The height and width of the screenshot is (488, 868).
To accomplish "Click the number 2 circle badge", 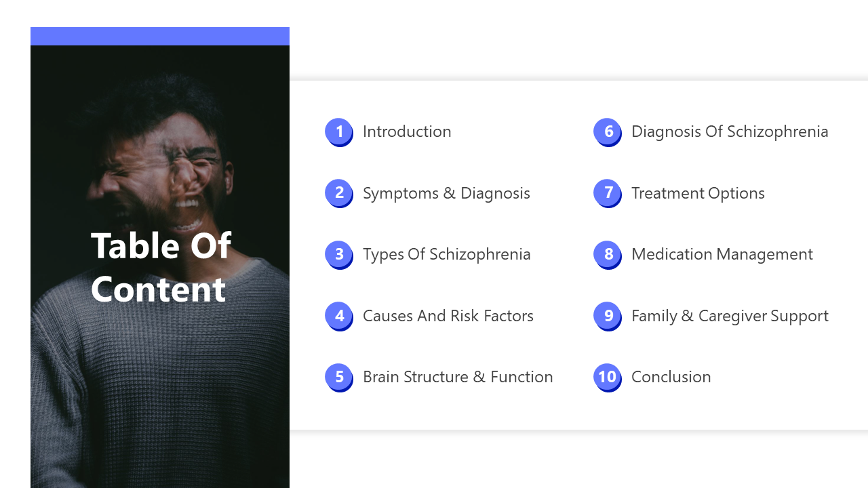I will point(339,193).
